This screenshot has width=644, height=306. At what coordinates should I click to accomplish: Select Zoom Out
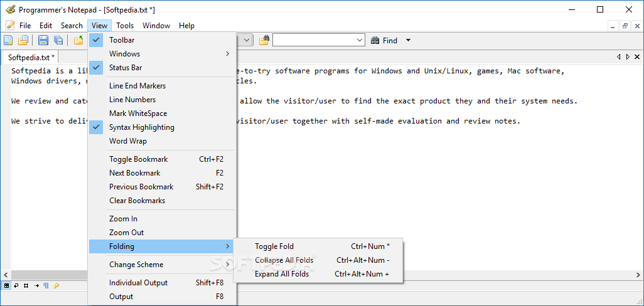163,233
